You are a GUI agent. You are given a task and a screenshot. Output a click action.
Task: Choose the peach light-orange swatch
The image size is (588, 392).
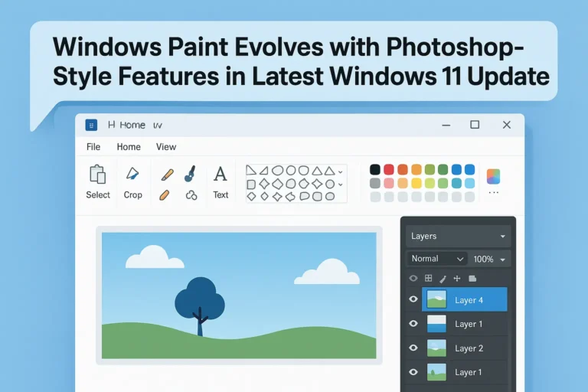pos(403,183)
